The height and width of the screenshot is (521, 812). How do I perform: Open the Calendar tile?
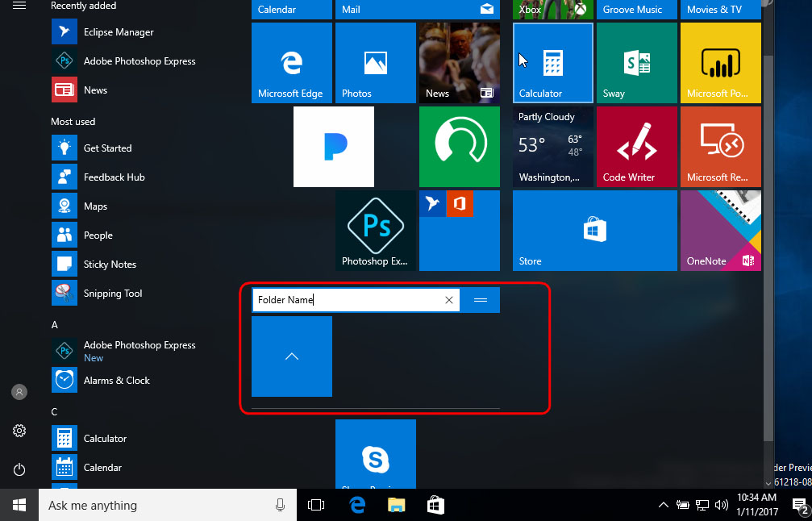[292, 10]
